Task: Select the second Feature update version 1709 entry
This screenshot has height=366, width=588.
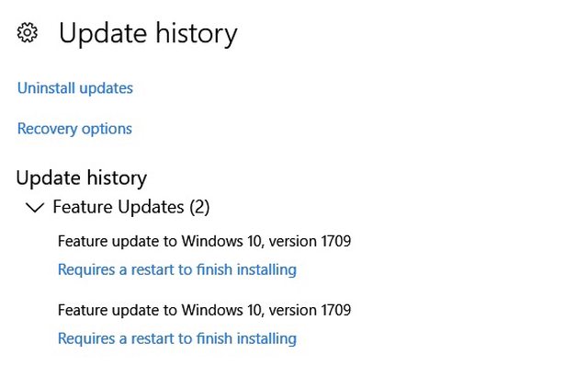Action: 204,310
